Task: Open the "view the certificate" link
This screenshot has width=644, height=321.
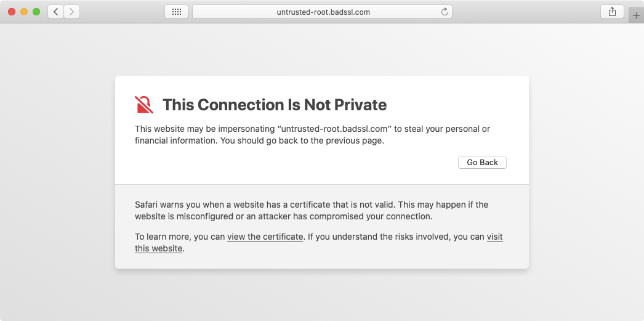Action: (265, 237)
